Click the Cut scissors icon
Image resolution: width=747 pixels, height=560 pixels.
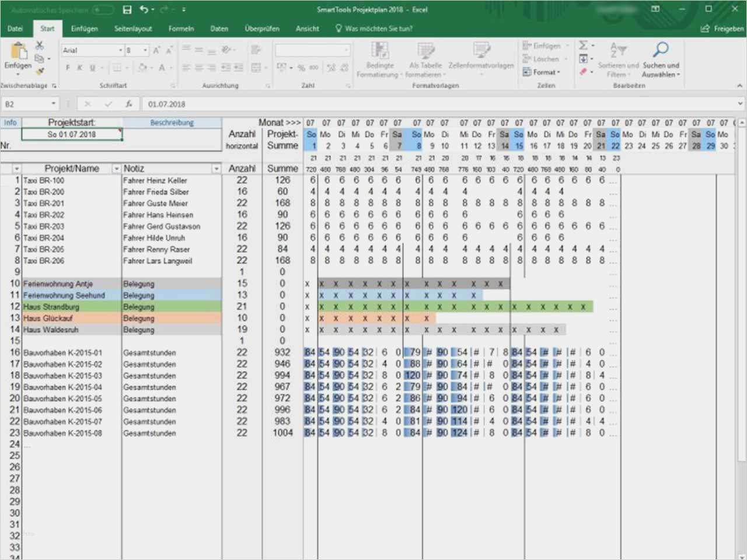point(40,45)
